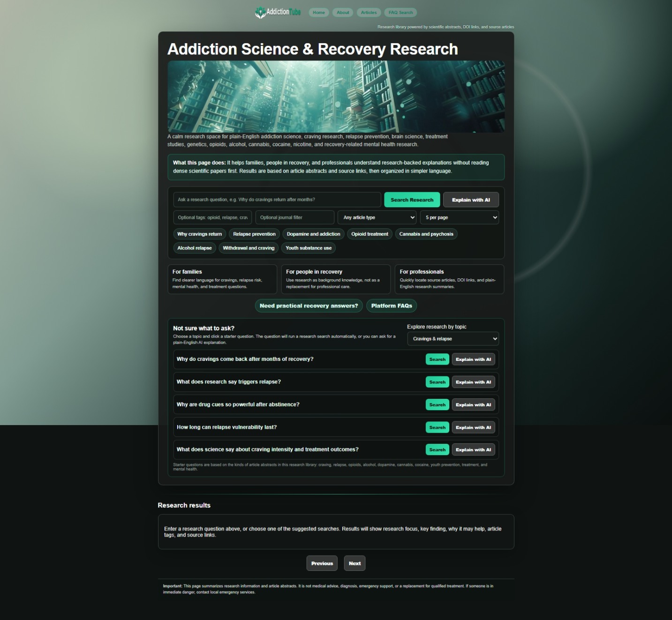Click the 'Not sure what to ask?' heading

(x=204, y=328)
